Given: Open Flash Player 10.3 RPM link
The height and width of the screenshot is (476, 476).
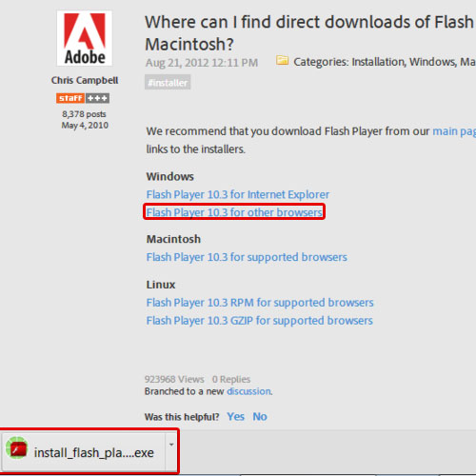Looking at the screenshot, I should pyautogui.click(x=260, y=303).
